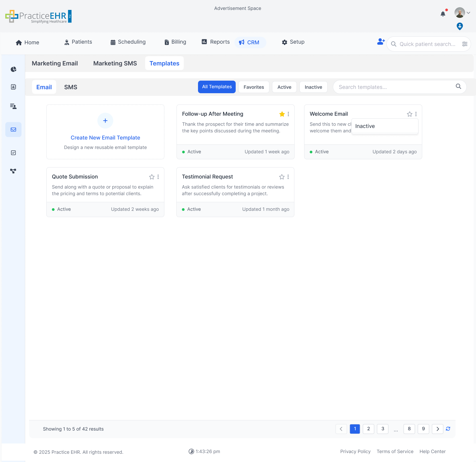Open the Testimonial Request three-dot menu

click(x=288, y=177)
